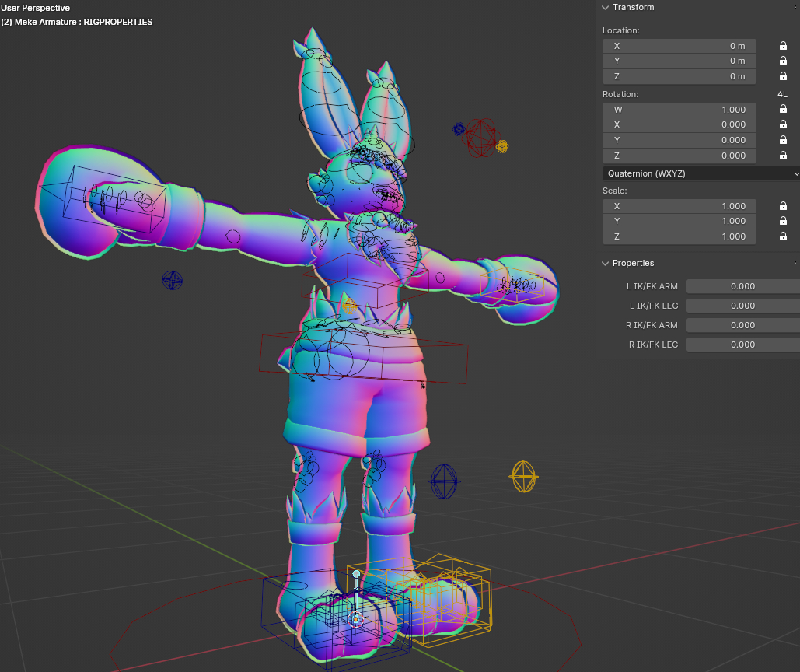
Task: Click the Location X value field
Action: point(679,46)
